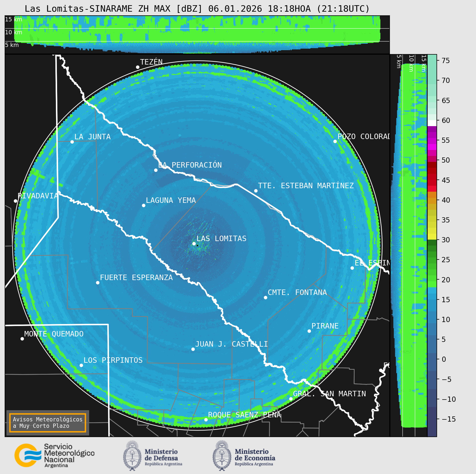This screenshot has width=476, height=474.
Task: Click the −15 tick label on colorbar
Action: (449, 419)
